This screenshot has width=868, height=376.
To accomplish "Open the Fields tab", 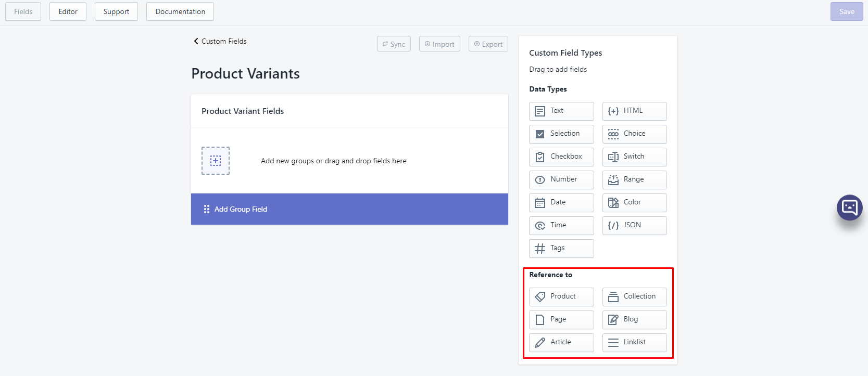I will [x=23, y=11].
